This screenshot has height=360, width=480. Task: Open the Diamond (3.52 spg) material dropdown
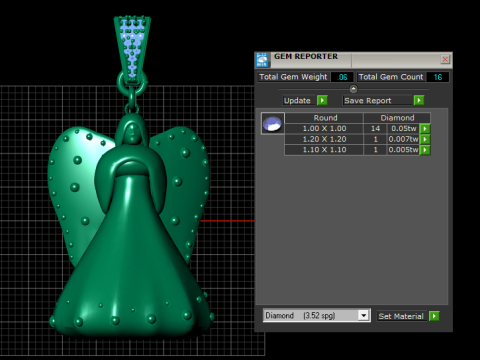tap(364, 315)
